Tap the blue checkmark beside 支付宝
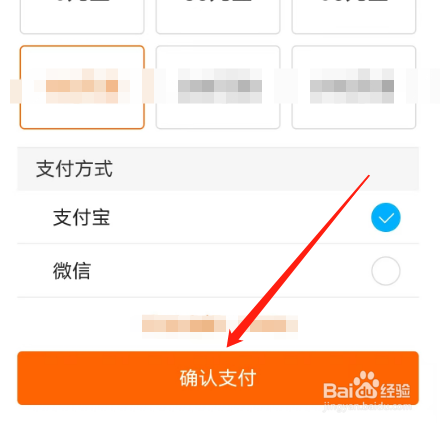The image size is (440, 424). tap(386, 217)
